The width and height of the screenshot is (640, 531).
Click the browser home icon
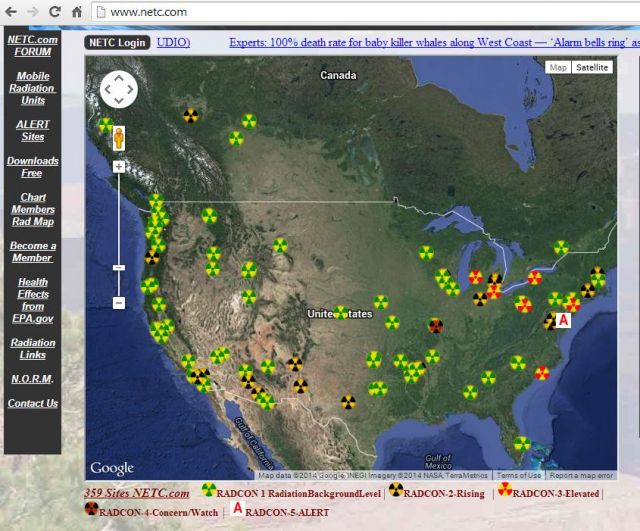[x=77, y=12]
